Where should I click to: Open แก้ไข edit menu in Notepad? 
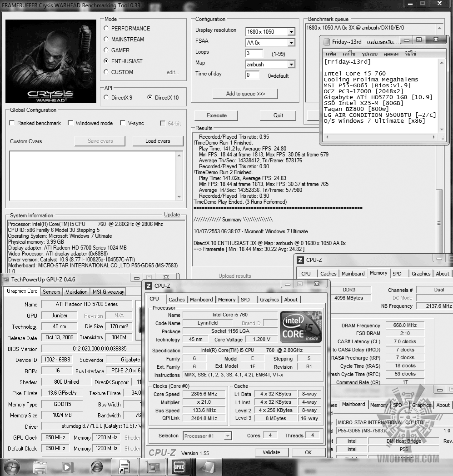pyautogui.click(x=348, y=54)
